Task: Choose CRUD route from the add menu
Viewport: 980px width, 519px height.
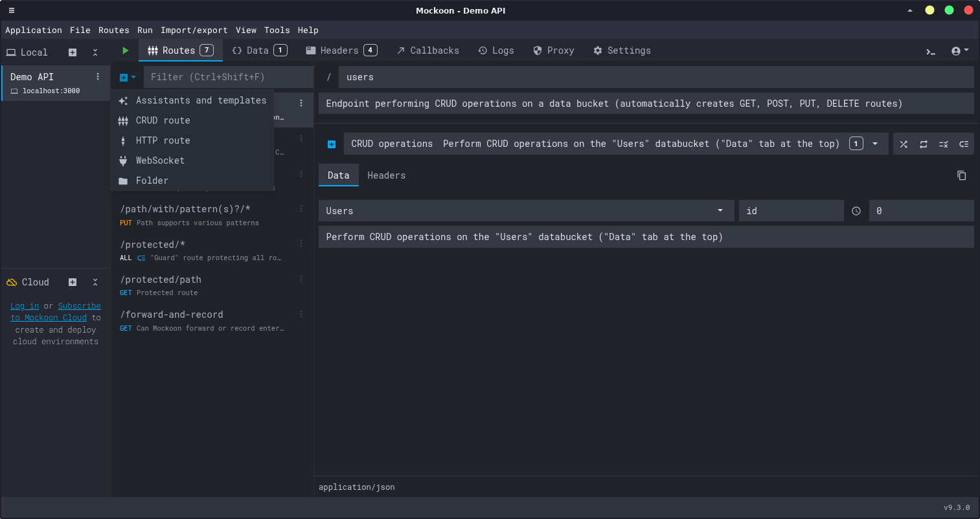Action: click(192, 120)
